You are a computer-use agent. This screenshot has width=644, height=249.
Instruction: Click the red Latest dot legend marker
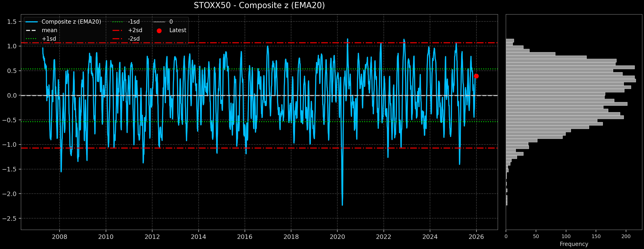coord(159,30)
